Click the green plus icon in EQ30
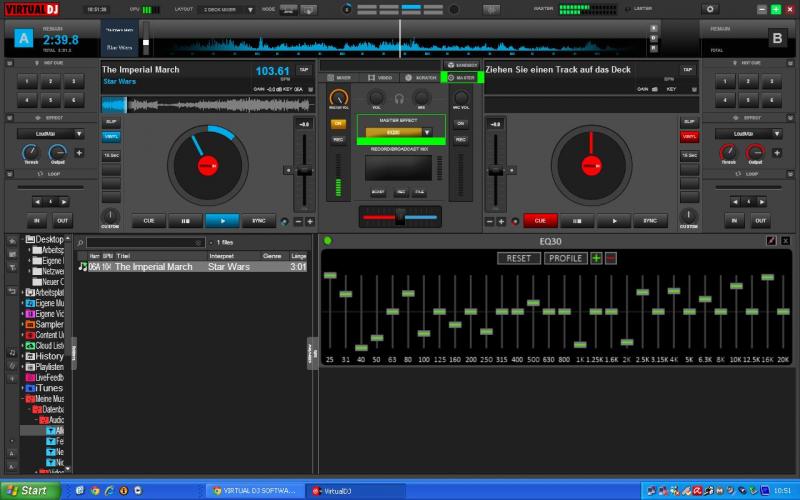The image size is (800, 500). (x=596, y=258)
